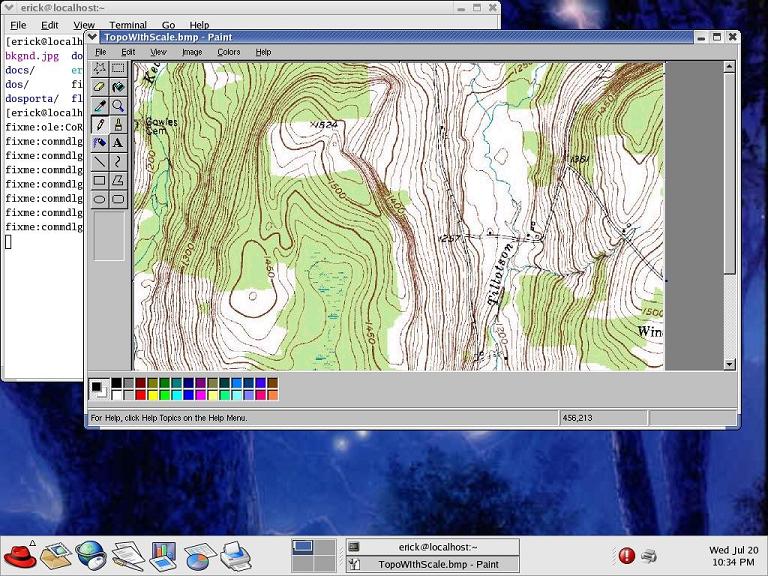Pick the red color from palette
768x576 pixels.
click(141, 395)
